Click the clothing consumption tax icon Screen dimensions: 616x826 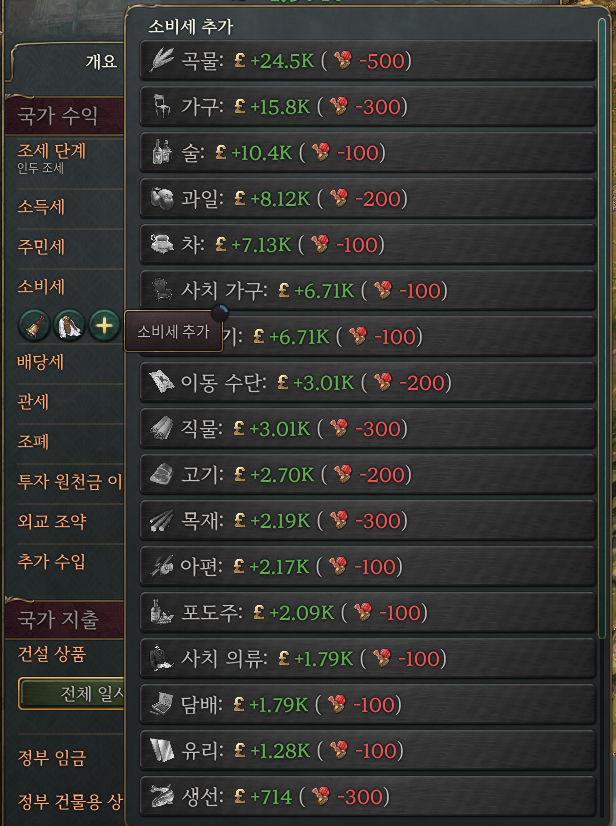tap(69, 326)
